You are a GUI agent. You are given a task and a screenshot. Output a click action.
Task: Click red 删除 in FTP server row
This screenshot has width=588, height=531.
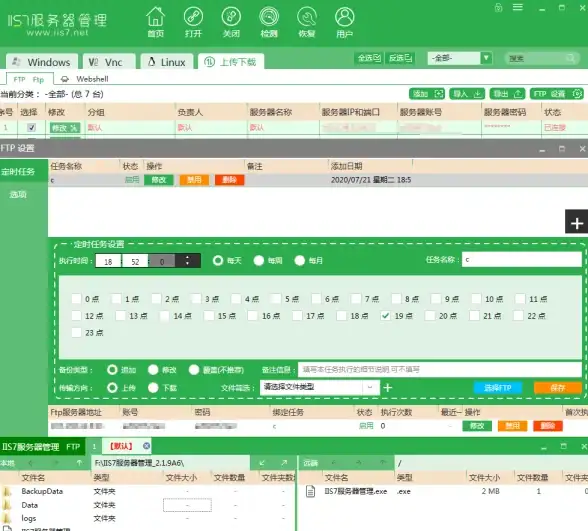tap(548, 426)
